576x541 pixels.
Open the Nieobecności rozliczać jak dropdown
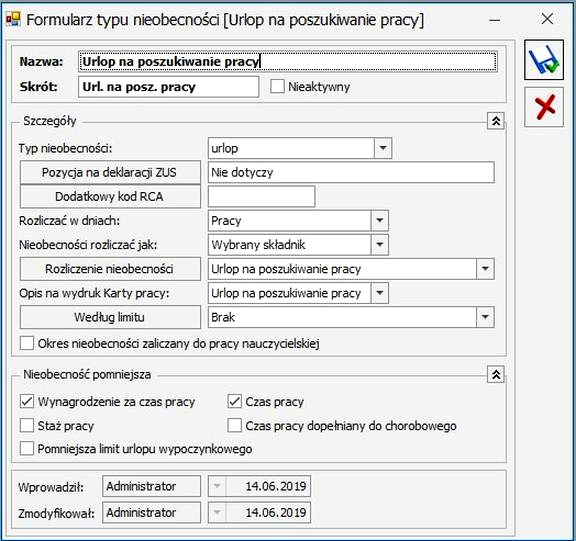[x=379, y=245]
